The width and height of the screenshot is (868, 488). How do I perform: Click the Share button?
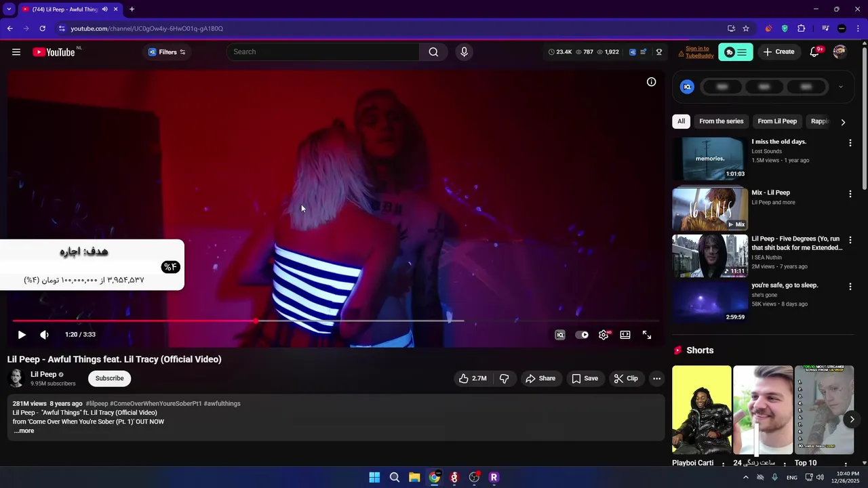540,378
